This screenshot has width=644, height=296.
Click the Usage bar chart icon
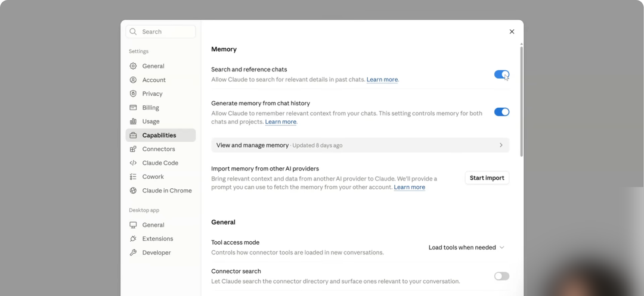(x=133, y=121)
